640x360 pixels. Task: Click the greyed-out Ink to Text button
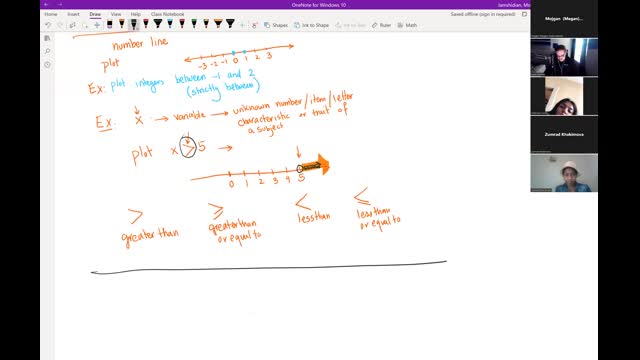tap(351, 25)
